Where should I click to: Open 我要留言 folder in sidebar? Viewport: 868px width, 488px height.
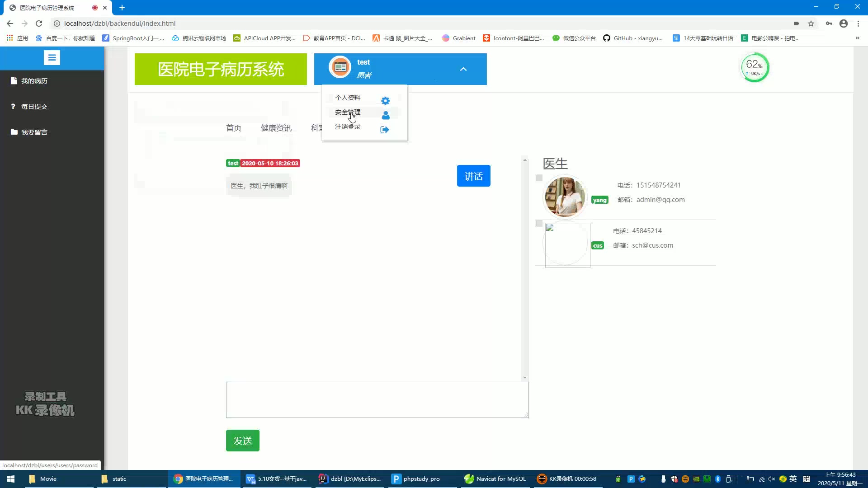point(33,132)
